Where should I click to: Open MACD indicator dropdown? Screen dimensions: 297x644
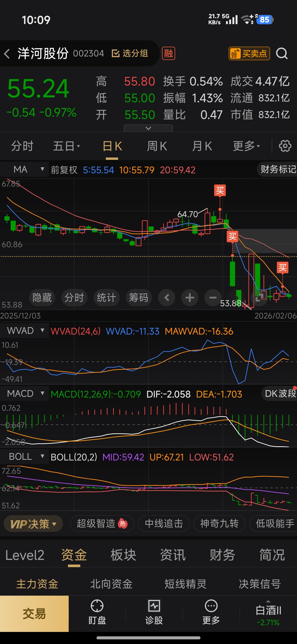tap(25, 394)
